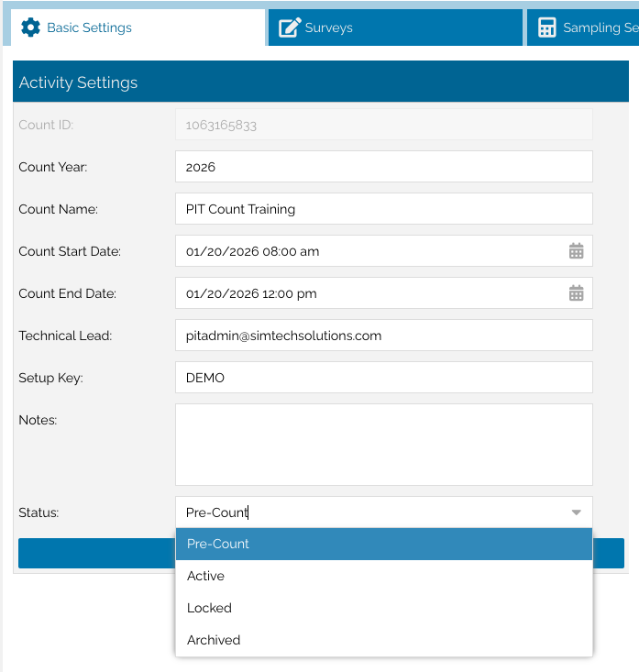639x672 pixels.
Task: Switch to the Basic Settings tab
Action: 138,28
